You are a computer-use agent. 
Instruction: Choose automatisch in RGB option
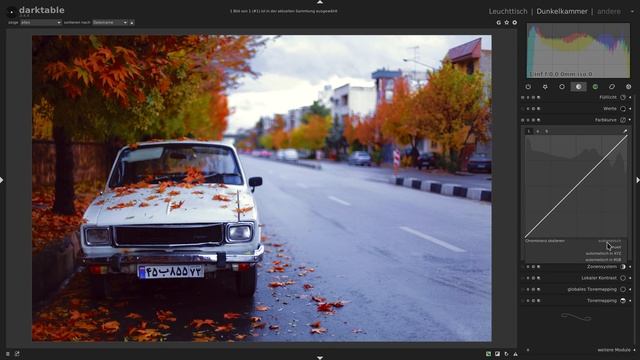click(604, 260)
